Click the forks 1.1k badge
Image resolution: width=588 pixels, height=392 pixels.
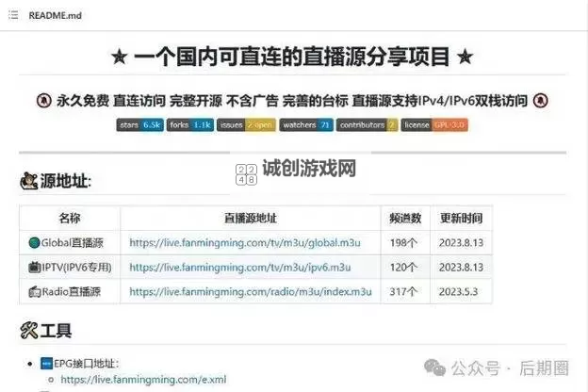[190, 125]
